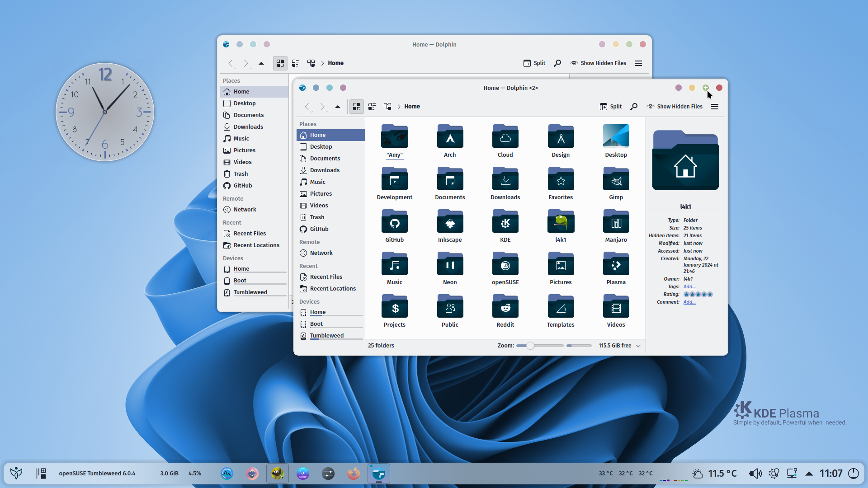Click the large l4k1 home folder preview
The width and height of the screenshot is (868, 488).
click(685, 160)
